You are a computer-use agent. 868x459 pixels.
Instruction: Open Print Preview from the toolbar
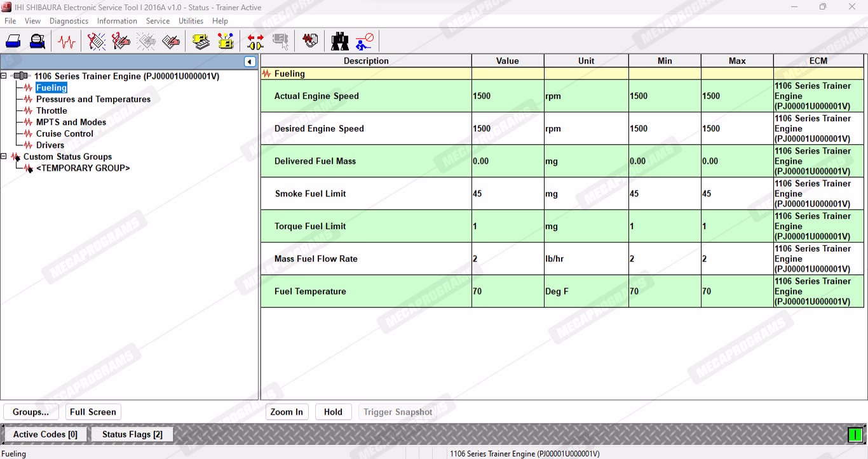[37, 42]
